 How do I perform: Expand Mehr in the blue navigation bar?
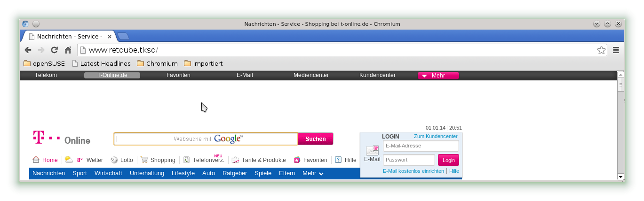pyautogui.click(x=313, y=173)
